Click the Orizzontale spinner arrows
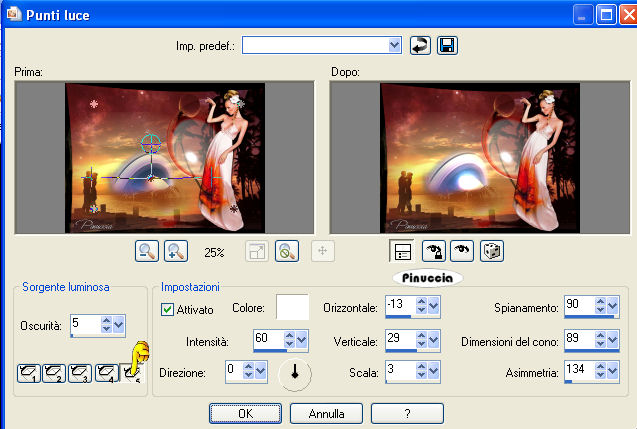 [421, 305]
